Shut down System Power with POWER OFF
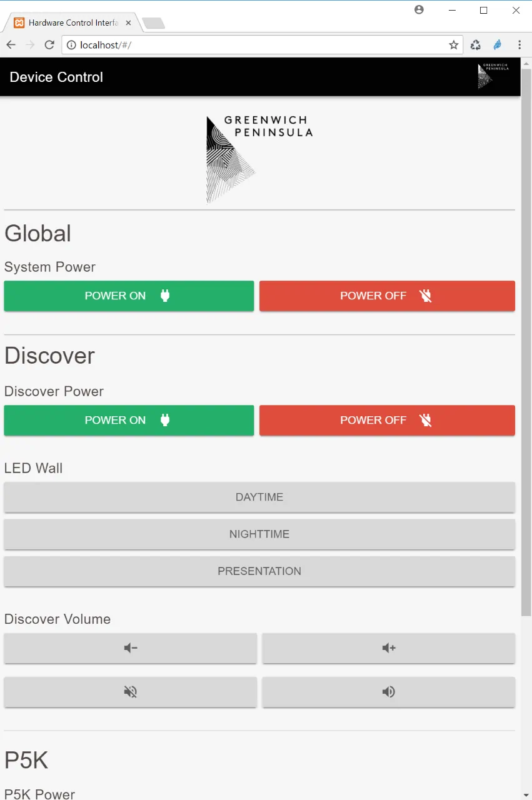Viewport: 532px width, 800px height. pyautogui.click(x=387, y=296)
